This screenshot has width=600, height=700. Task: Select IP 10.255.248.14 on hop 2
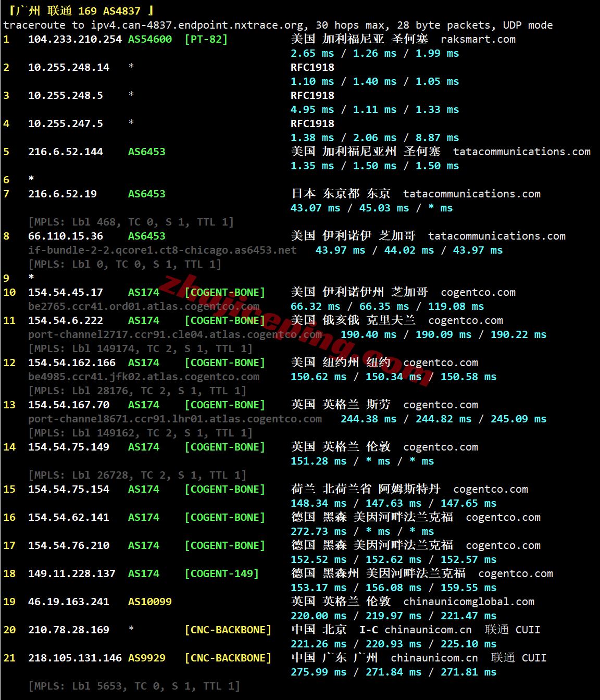(x=69, y=67)
